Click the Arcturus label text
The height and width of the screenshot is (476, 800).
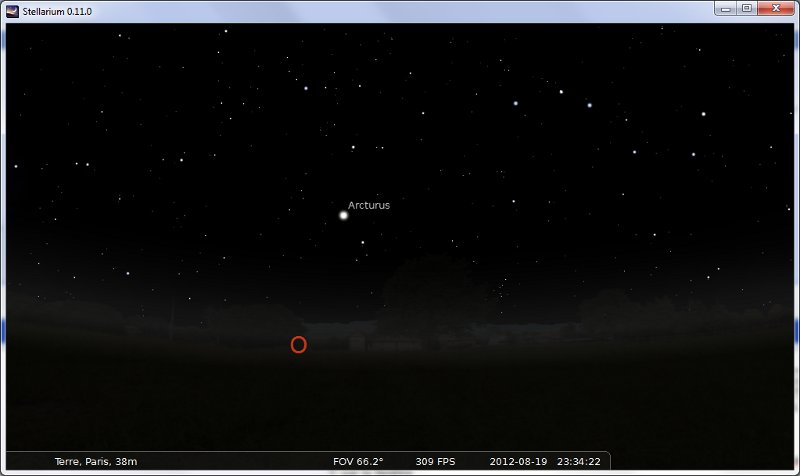click(369, 205)
